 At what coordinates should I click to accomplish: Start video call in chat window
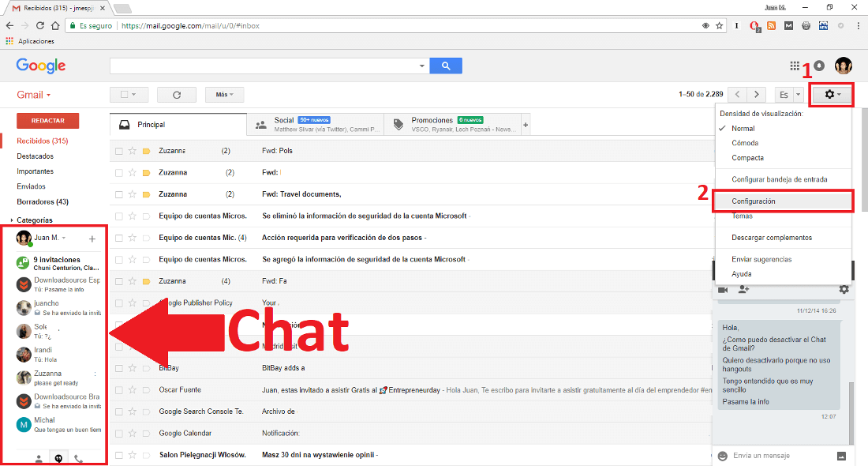click(x=722, y=289)
